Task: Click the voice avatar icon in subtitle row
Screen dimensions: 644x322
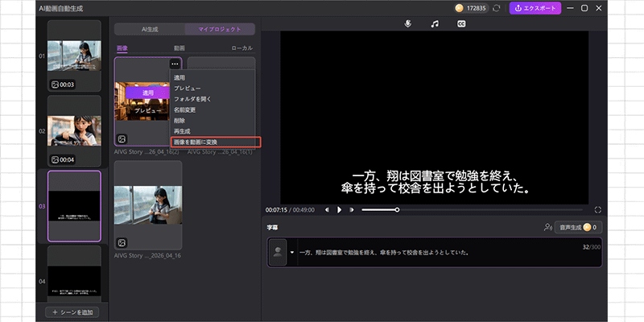Action: [278, 252]
